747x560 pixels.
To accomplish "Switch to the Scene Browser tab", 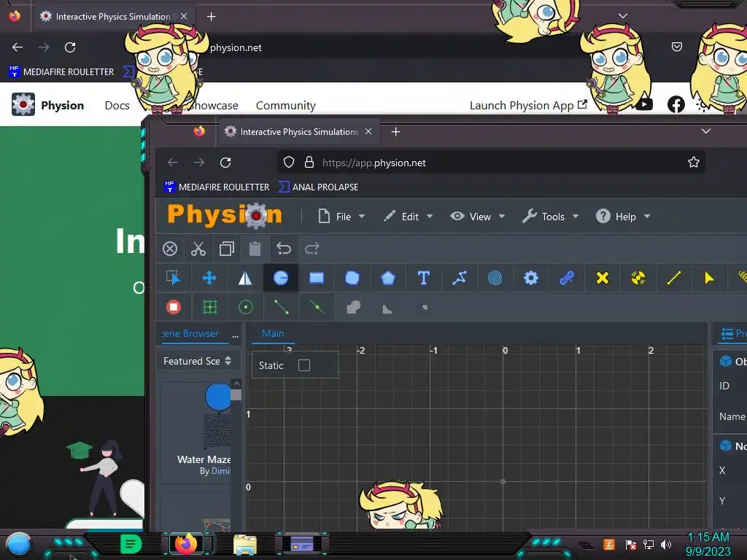I will 190,333.
